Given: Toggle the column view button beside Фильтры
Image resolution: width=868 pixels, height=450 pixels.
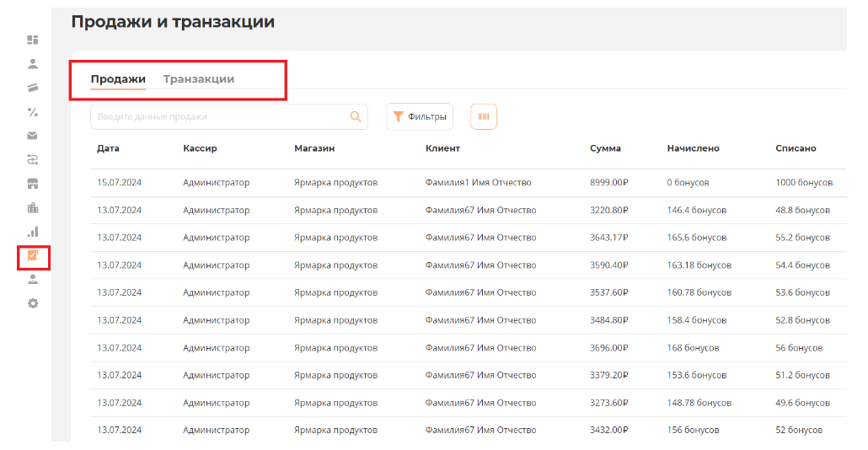Looking at the screenshot, I should coord(484,116).
